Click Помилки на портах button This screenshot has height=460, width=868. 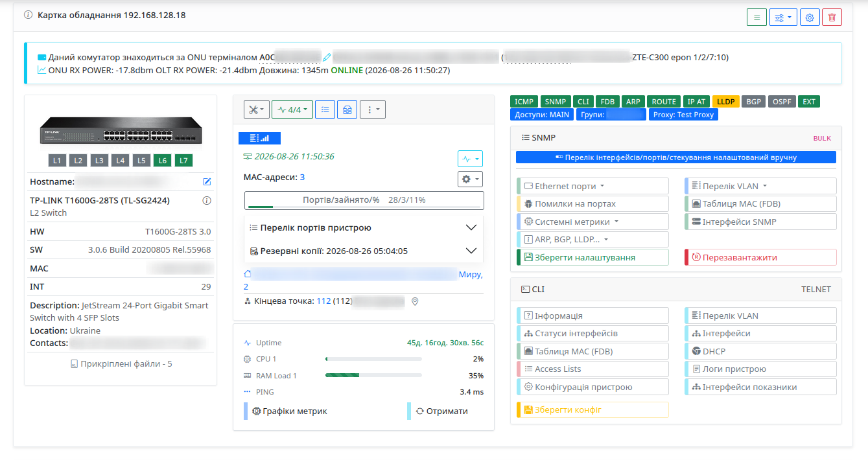click(592, 203)
